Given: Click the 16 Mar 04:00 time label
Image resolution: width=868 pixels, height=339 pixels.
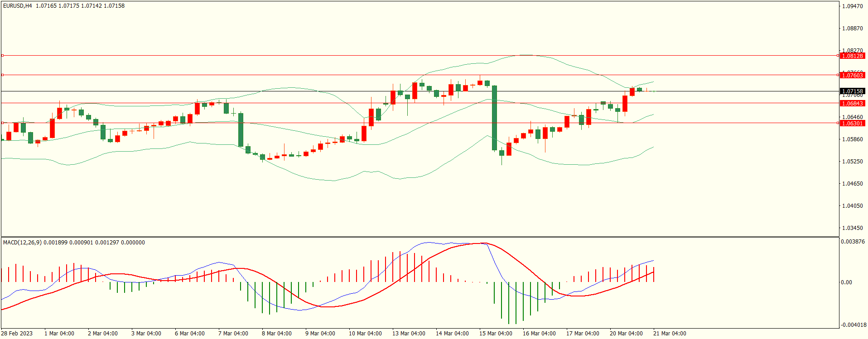Looking at the screenshot, I should click(x=539, y=334).
